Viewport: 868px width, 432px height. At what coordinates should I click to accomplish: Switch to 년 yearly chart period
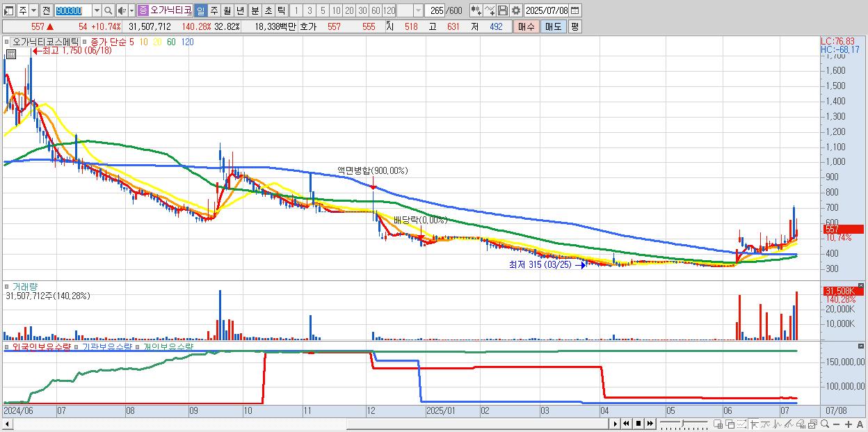(240, 10)
